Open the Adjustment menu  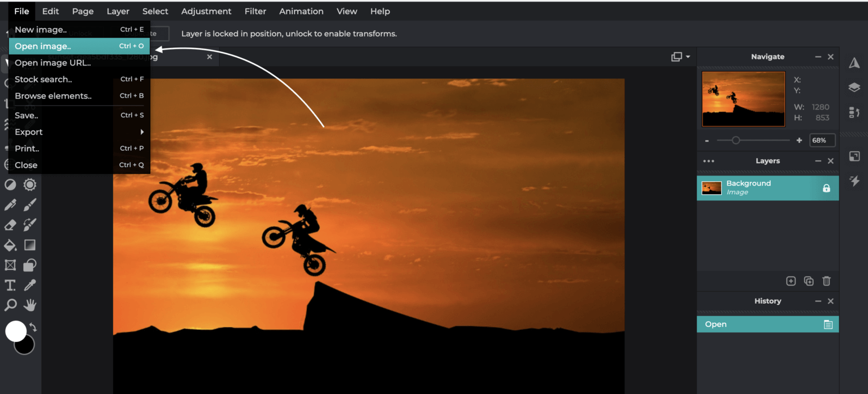point(206,11)
